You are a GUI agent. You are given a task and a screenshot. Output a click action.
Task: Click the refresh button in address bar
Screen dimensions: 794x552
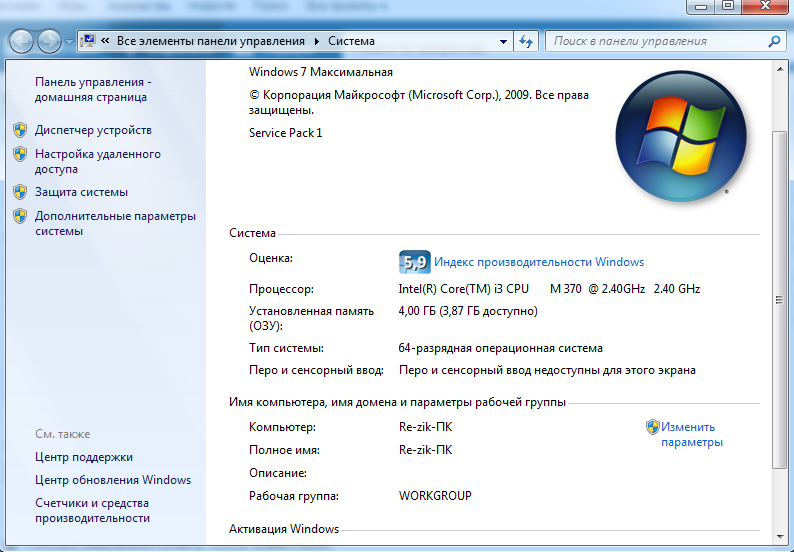point(527,42)
